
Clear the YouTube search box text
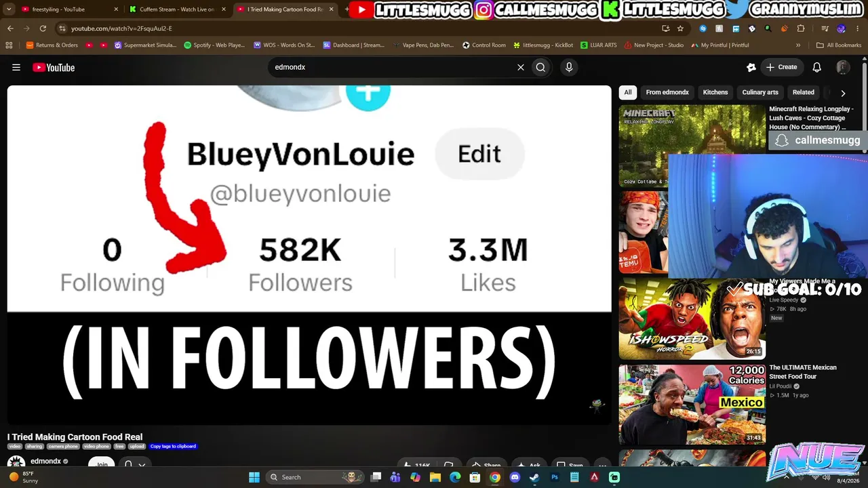521,67
